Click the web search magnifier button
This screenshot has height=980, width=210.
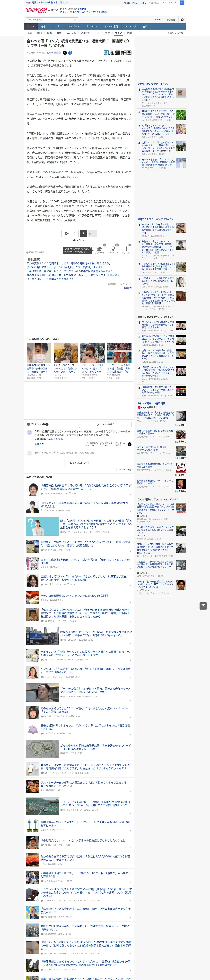(x=182, y=3)
